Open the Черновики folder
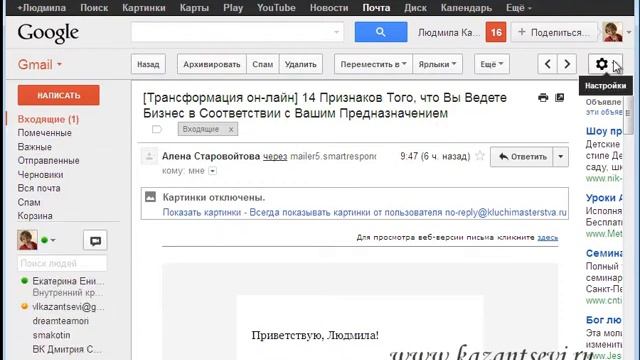Screen dimensions: 640x360 tap(40, 175)
